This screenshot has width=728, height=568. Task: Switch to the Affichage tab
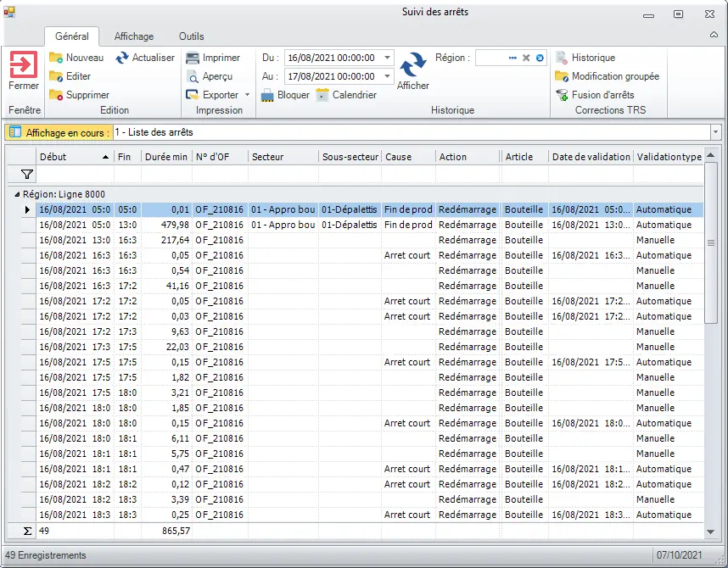pyautogui.click(x=134, y=36)
